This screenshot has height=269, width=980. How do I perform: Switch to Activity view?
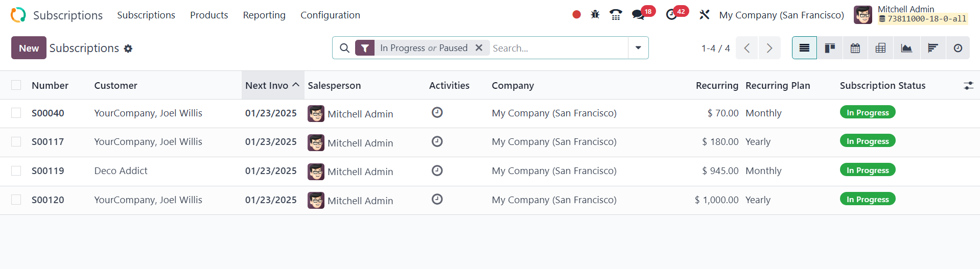coord(958,48)
